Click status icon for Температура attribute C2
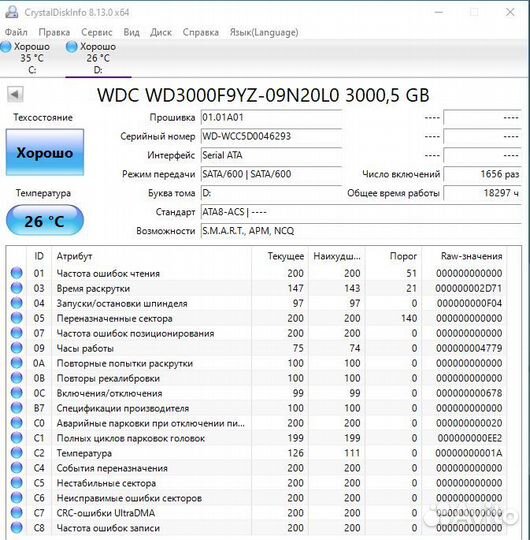Image resolution: width=530 pixels, height=540 pixels. pos(17,453)
